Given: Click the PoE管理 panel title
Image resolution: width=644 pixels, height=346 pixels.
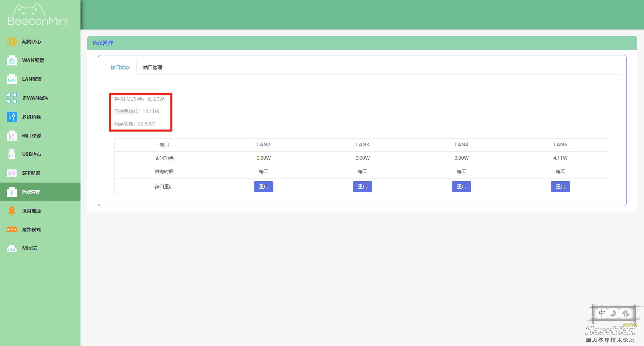Looking at the screenshot, I should click(103, 43).
